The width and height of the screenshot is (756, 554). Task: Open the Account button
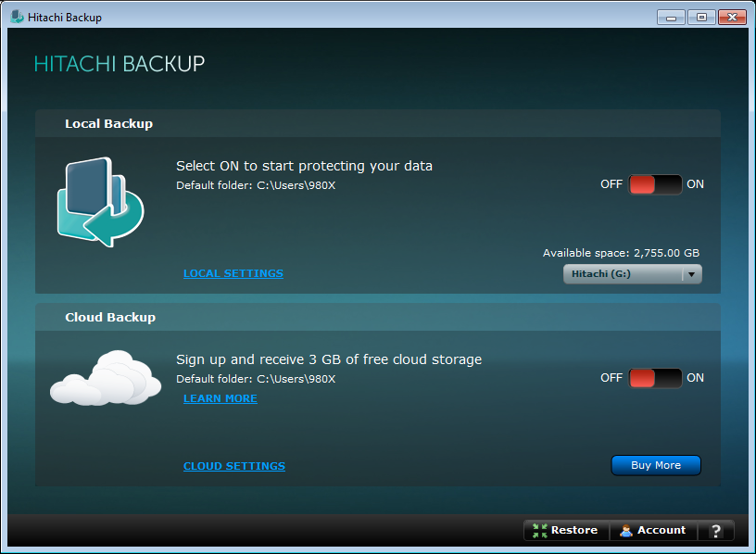click(x=653, y=530)
